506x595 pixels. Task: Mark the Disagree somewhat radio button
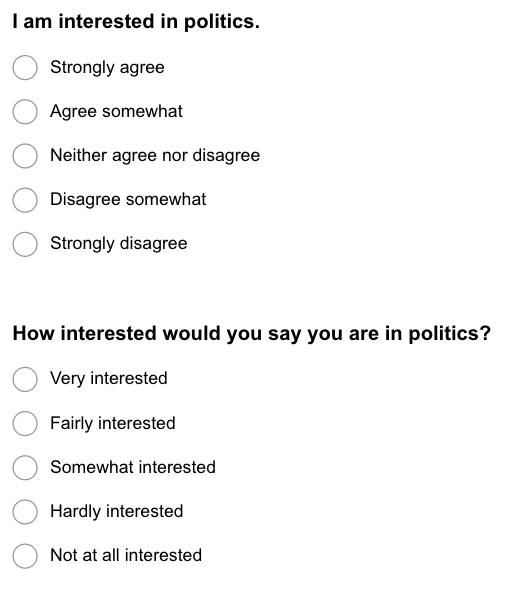(x=25, y=200)
